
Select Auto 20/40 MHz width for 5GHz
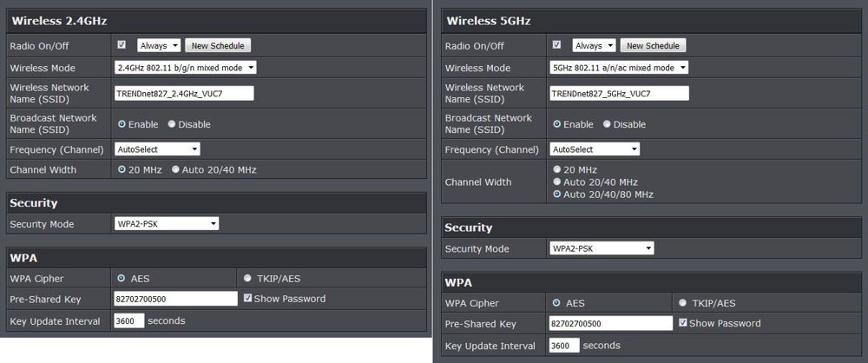(x=557, y=181)
